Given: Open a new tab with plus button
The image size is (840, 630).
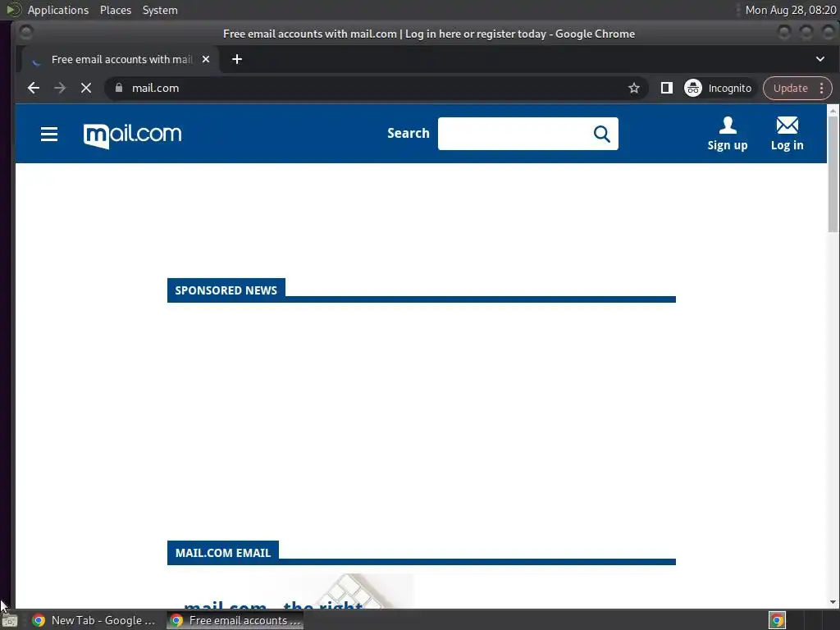Looking at the screenshot, I should [237, 59].
